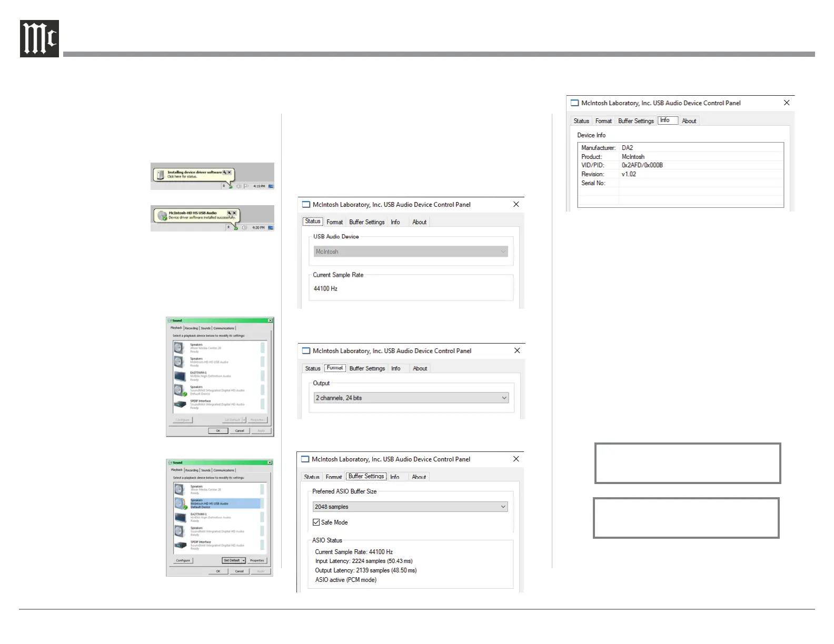Show hidden tray icons arrow near 4:15 PM
The width and height of the screenshot is (834, 644).
pos(224,186)
